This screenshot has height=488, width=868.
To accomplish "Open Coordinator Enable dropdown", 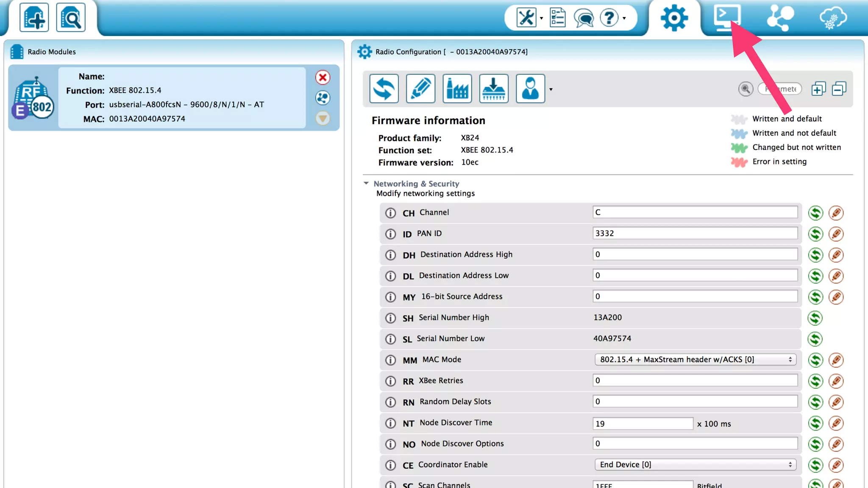I will (695, 465).
